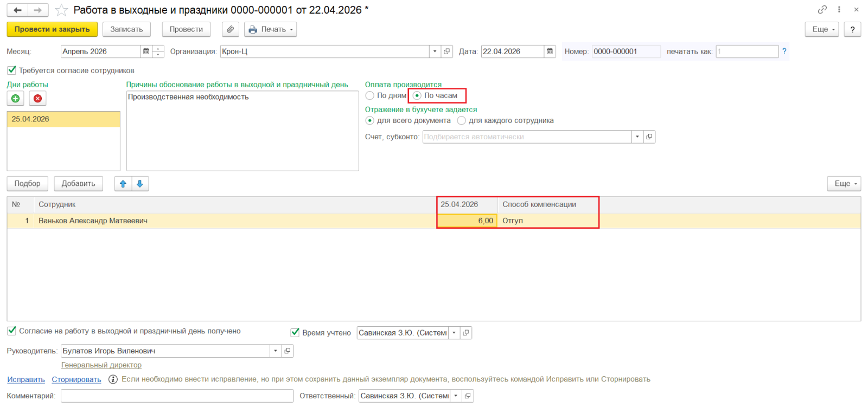Open attached files via the paperclip icon
This screenshot has width=868, height=407.
tap(231, 29)
